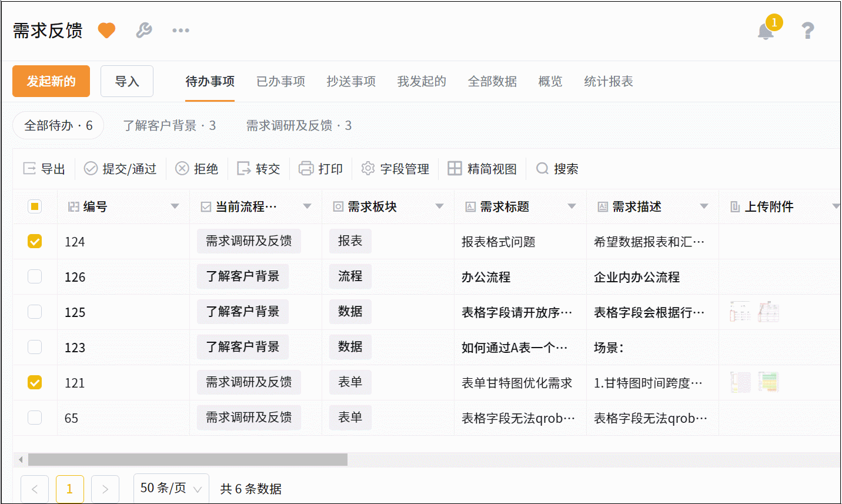Image resolution: width=842 pixels, height=504 pixels.
Task: Open the three-dots more menu
Action: point(181,30)
